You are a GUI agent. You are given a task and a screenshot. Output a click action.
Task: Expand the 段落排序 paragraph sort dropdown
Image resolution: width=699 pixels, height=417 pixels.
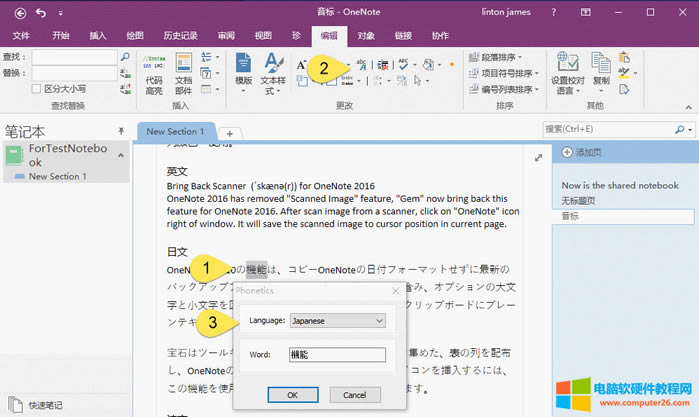point(504,58)
